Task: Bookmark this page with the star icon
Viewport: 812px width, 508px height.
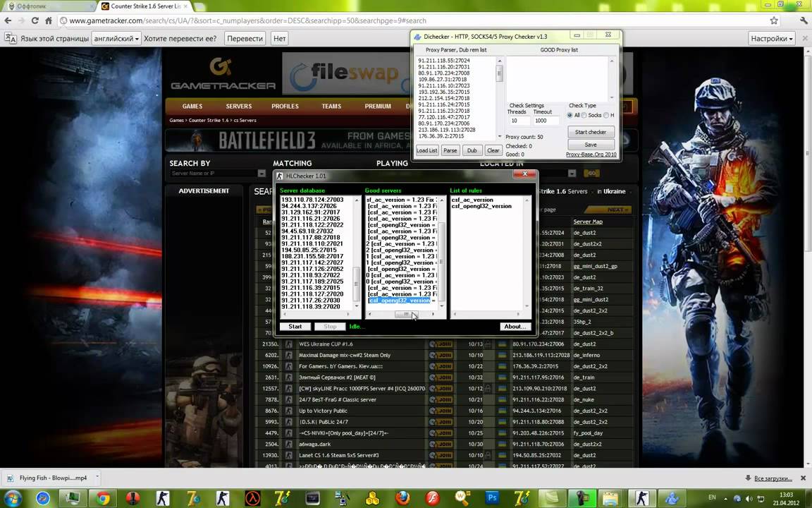Action: [774, 20]
